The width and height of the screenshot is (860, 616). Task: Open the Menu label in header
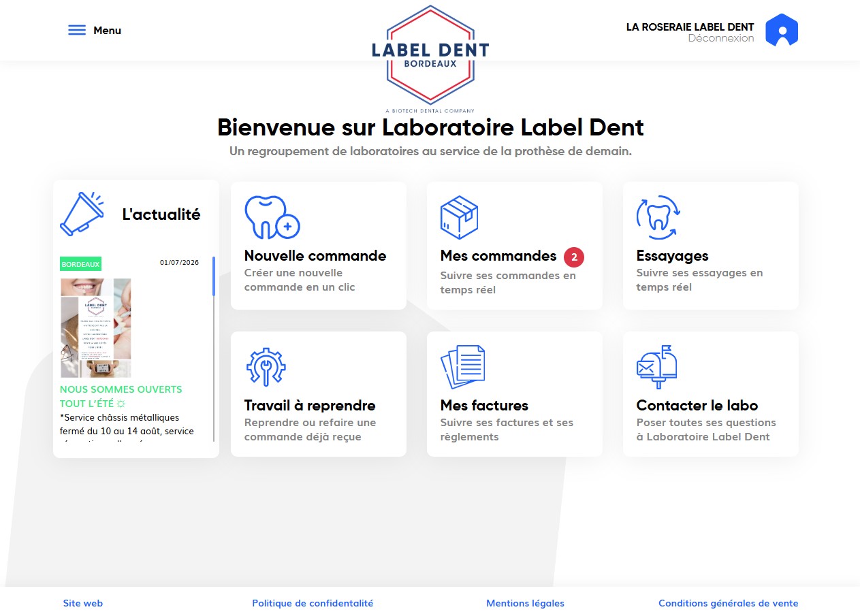point(107,30)
